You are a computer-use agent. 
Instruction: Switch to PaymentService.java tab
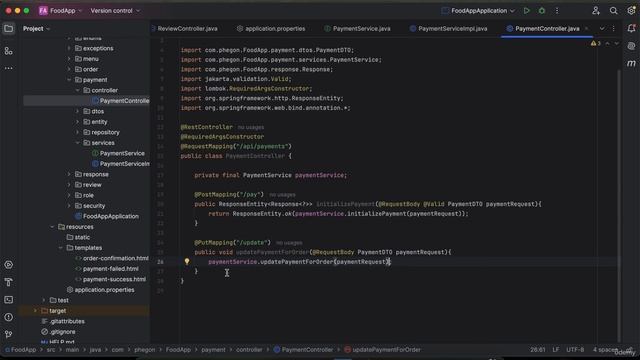(x=358, y=29)
